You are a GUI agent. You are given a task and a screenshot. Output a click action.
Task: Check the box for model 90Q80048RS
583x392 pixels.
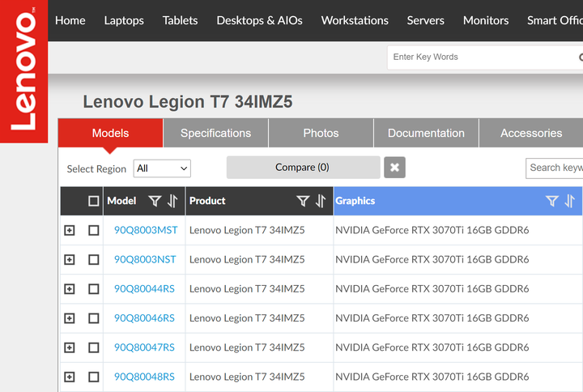coord(94,377)
